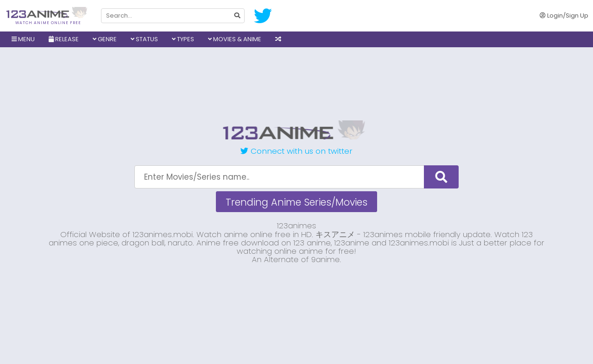593x364 pixels.
Task: Expand the GENRE dropdown
Action: 104,39
